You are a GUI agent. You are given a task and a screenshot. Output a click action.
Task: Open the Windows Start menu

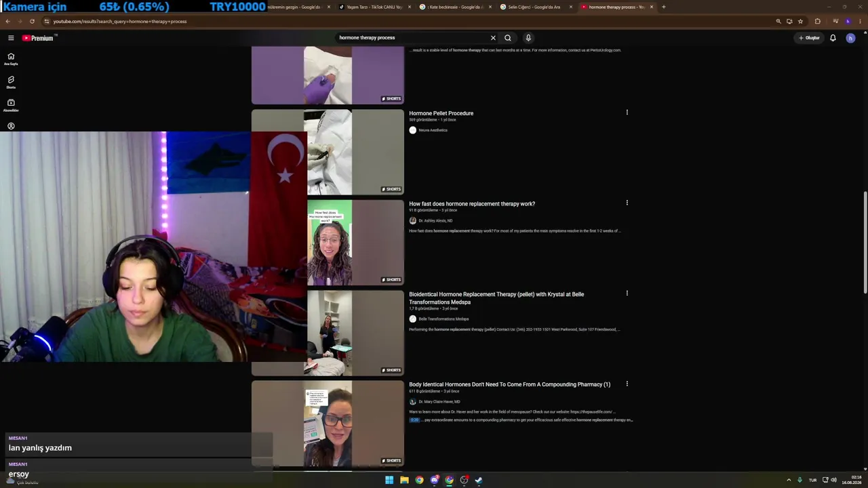tap(389, 480)
